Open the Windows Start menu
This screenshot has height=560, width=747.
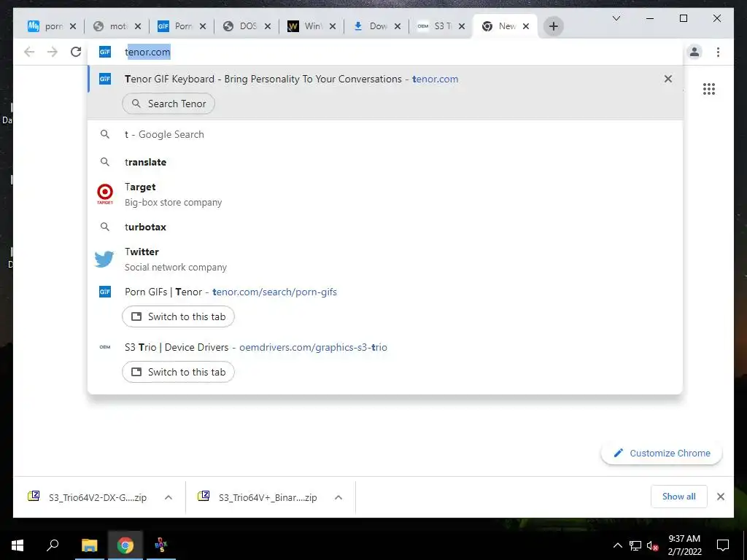coord(18,545)
